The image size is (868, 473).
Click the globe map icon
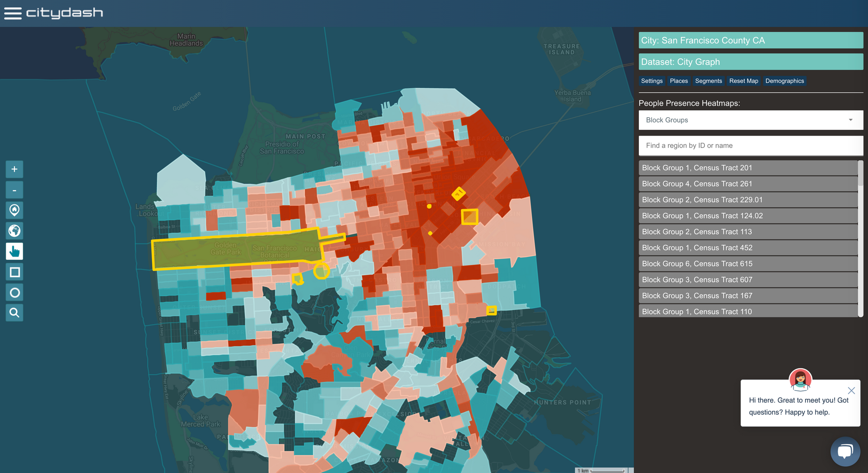[x=14, y=231]
